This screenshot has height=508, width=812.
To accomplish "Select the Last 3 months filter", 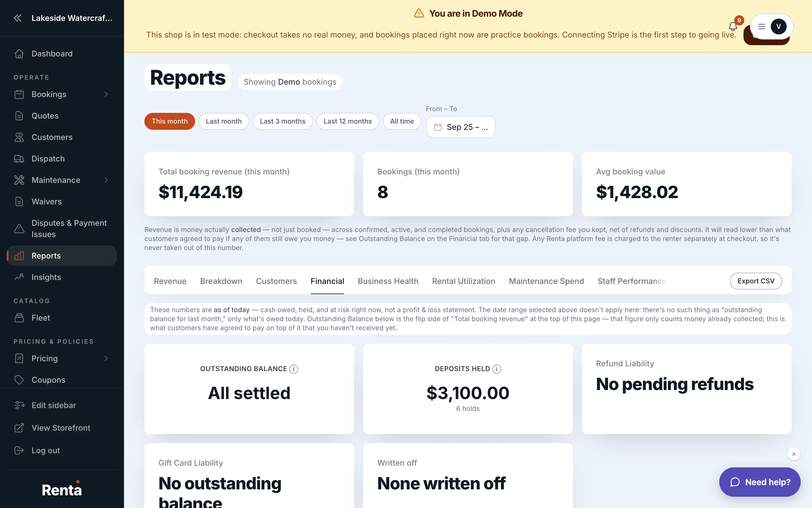I will pos(283,121).
